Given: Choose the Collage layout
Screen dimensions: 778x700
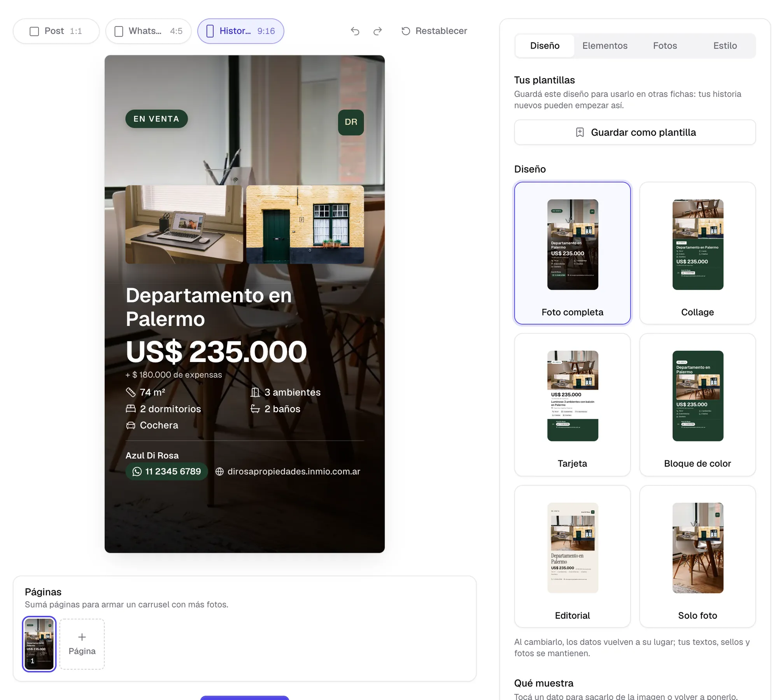Looking at the screenshot, I should click(697, 253).
